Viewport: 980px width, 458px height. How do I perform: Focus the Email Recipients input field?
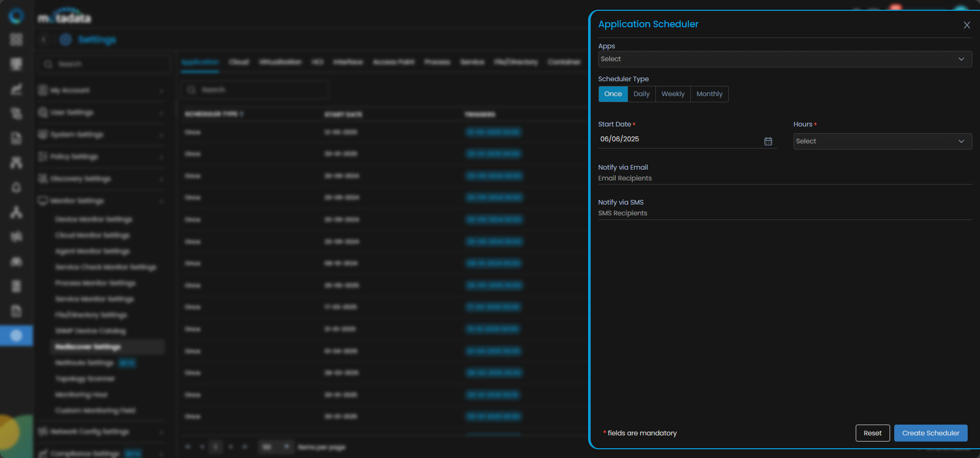[785, 178]
